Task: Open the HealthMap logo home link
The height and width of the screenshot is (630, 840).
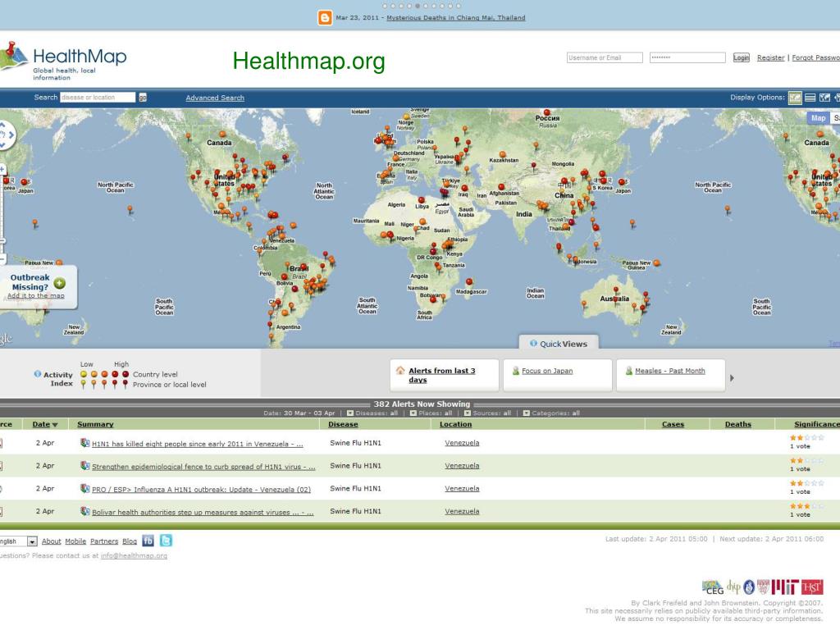Action: [63, 61]
